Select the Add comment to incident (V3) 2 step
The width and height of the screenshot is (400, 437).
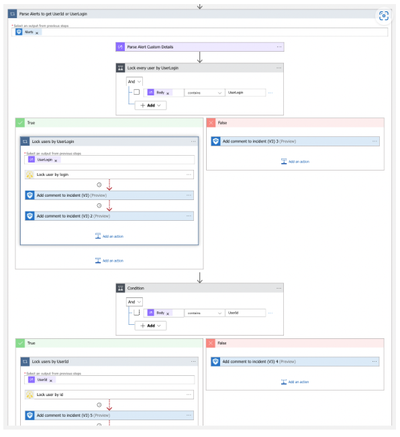(109, 216)
